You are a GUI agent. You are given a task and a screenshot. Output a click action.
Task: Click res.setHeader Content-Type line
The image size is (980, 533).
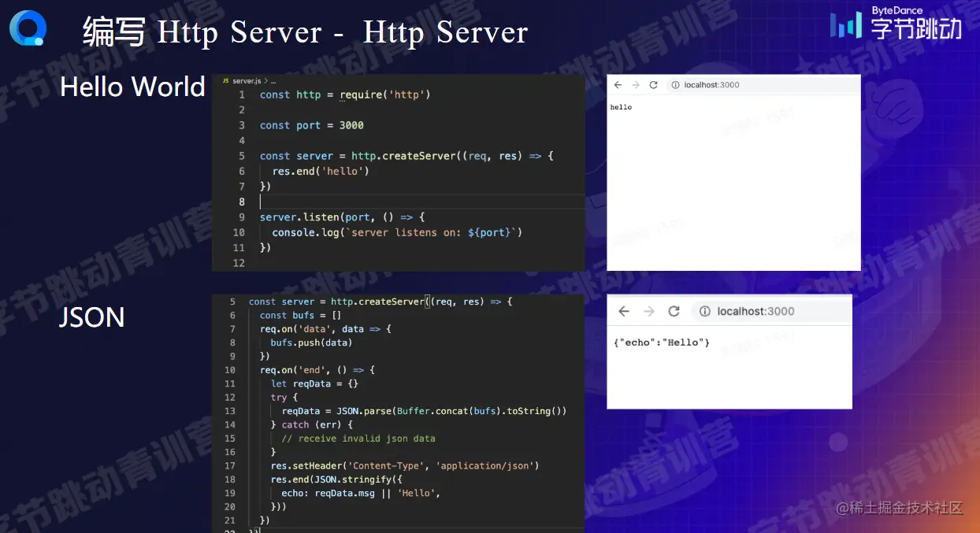[405, 465]
